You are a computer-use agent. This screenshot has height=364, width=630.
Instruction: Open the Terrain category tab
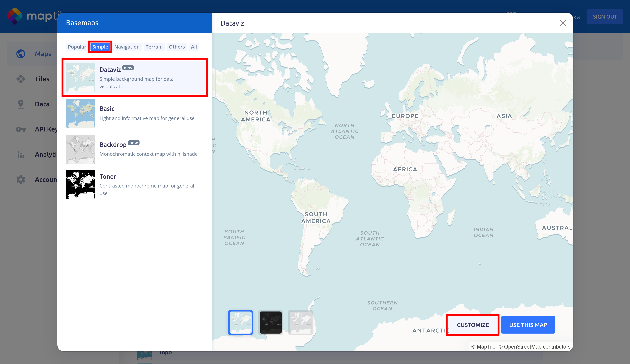coord(154,47)
